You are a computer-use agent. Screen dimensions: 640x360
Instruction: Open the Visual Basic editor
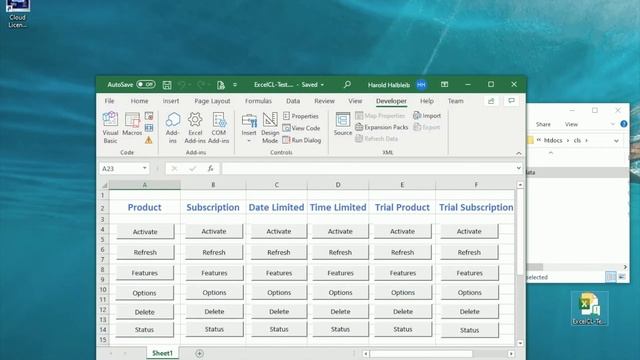click(110, 127)
